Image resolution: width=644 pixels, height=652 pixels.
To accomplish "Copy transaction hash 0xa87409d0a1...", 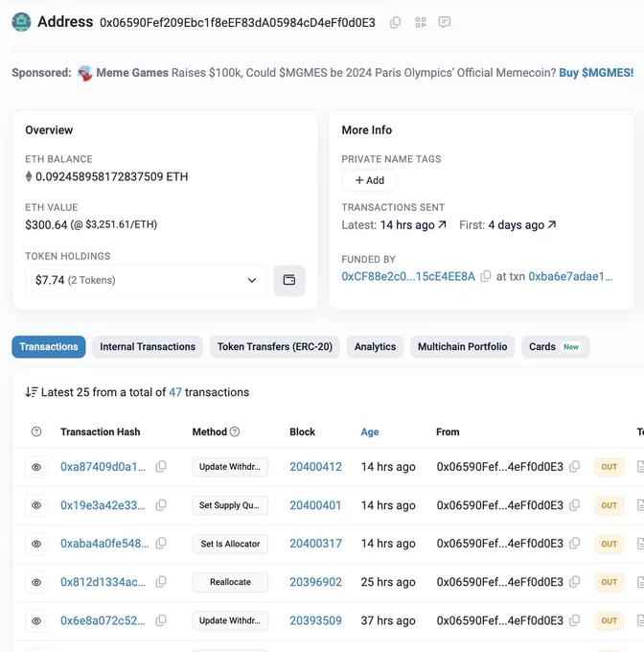I will click(161, 467).
